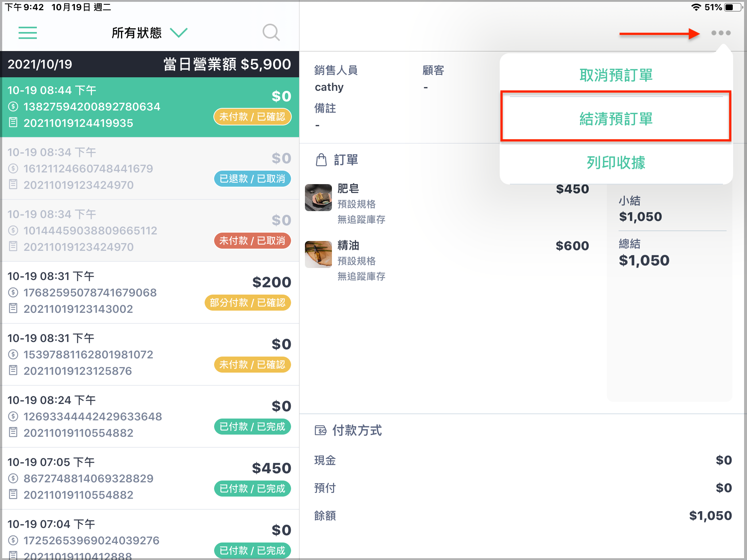The image size is (747, 560).
Task: Click the Wi-Fi status icon
Action: click(696, 7)
